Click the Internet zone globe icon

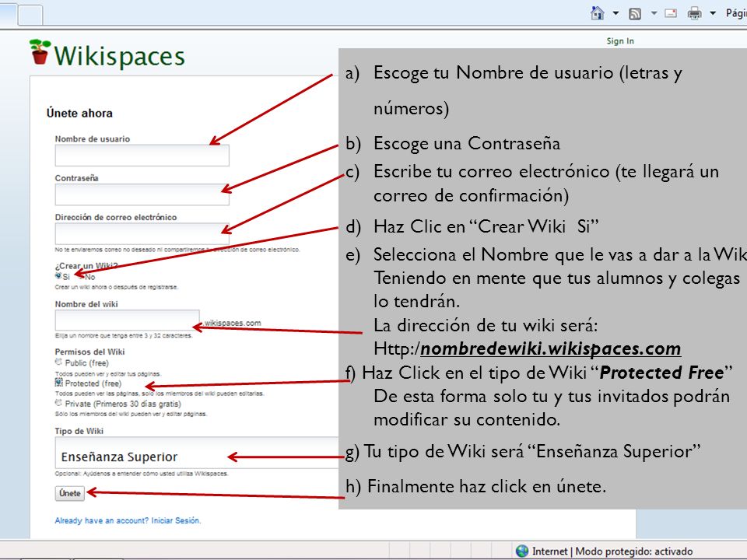click(522, 551)
